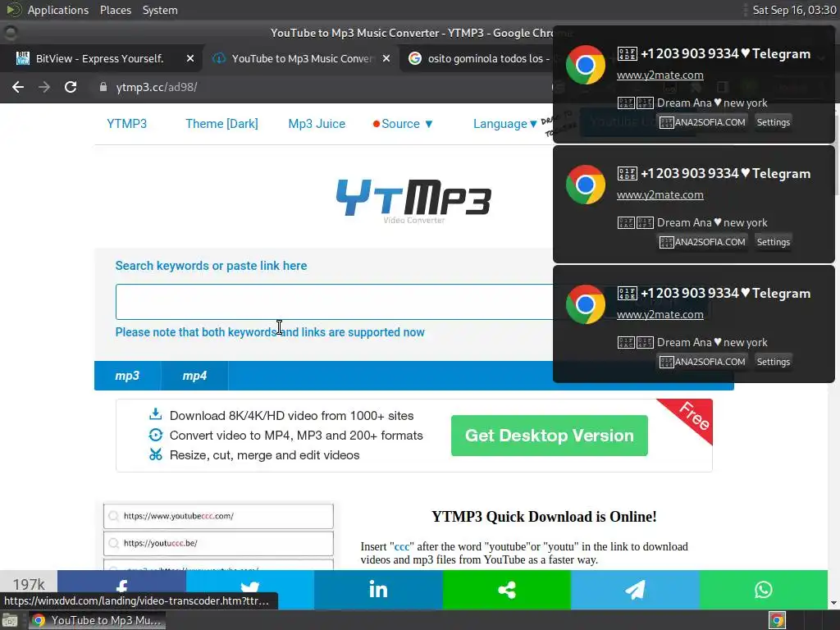Click YouTube to Mp3 taskbar window button
Image resolution: width=840 pixels, height=630 pixels.
point(97,620)
